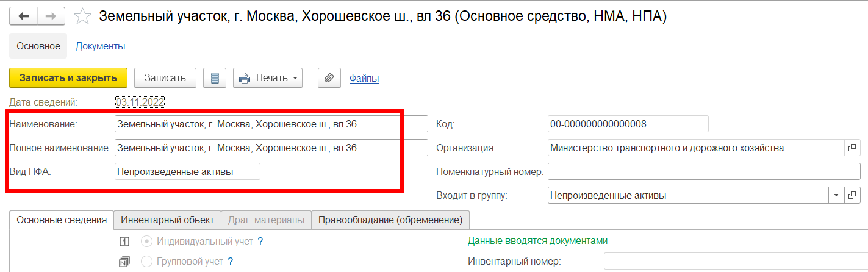Expand the Входит в группу dropdown arrow

836,195
